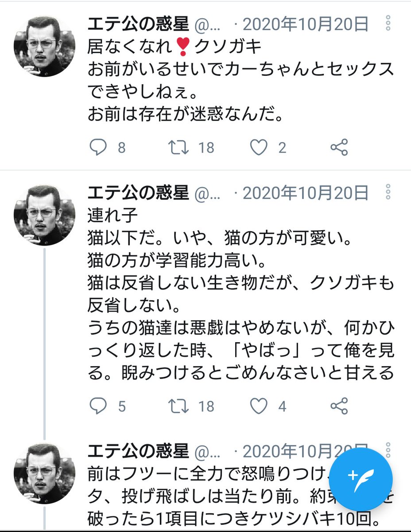411x532 pixels.
Task: Retweet the first tweet showing 18 retweets
Action: (x=179, y=148)
